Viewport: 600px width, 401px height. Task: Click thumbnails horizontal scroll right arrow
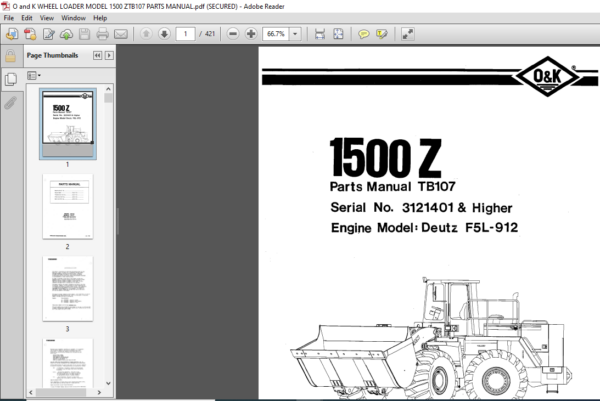pos(99,393)
